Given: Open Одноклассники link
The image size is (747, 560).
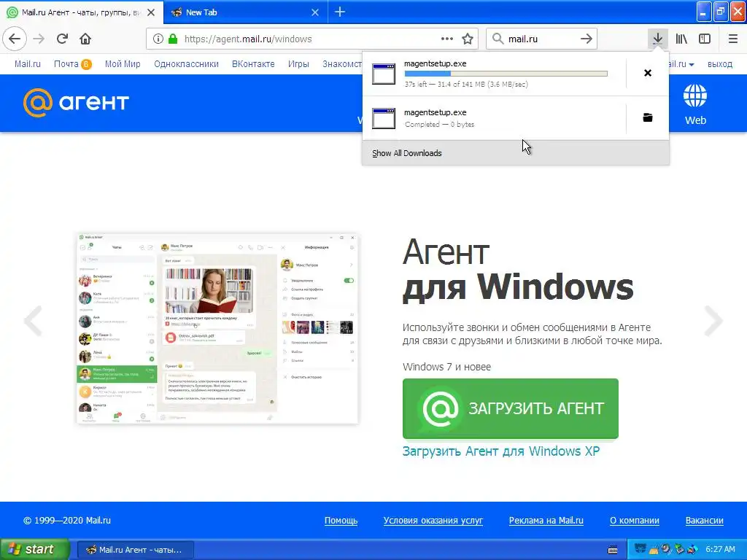Looking at the screenshot, I should coord(186,64).
